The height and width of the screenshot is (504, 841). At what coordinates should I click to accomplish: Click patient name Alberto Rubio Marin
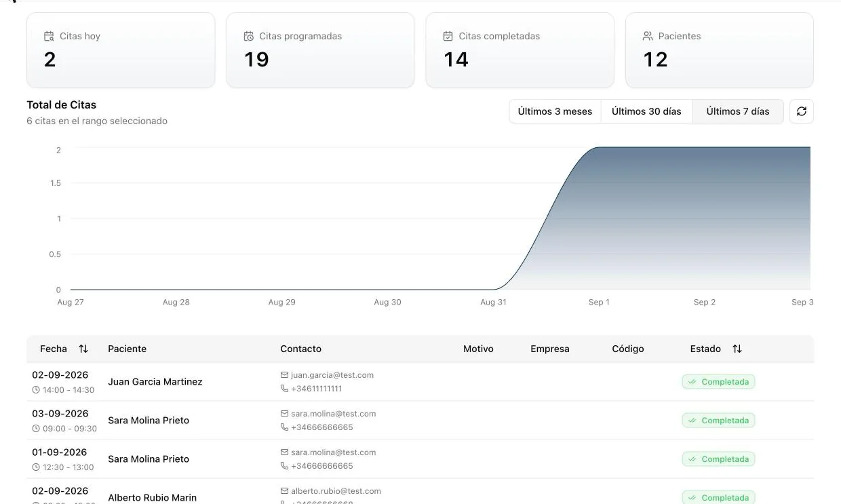coord(152,498)
